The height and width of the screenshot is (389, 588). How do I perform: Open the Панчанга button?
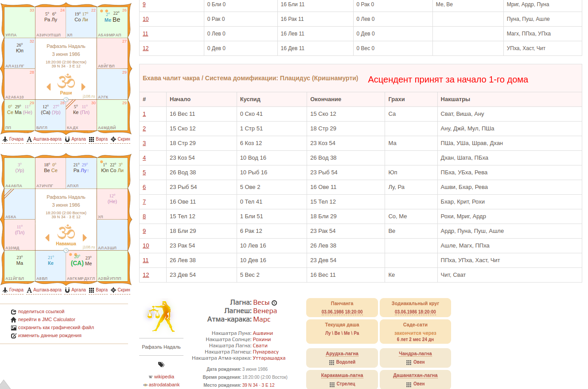pyautogui.click(x=342, y=307)
